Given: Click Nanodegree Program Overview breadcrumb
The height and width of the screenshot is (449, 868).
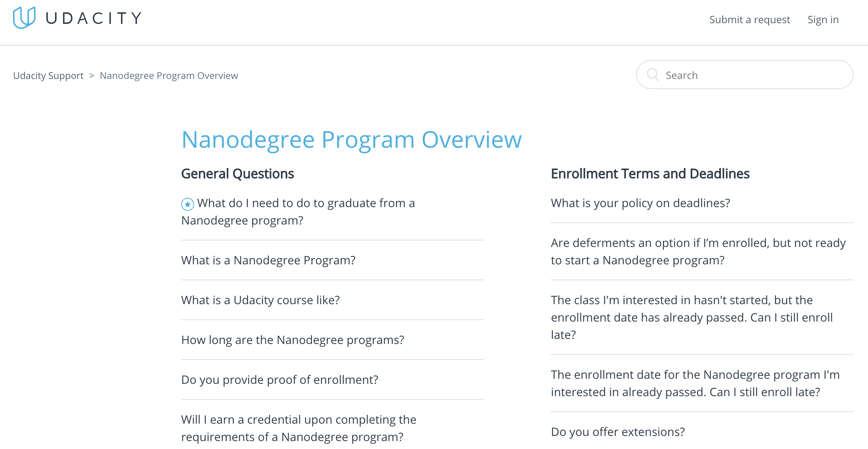Looking at the screenshot, I should point(169,76).
